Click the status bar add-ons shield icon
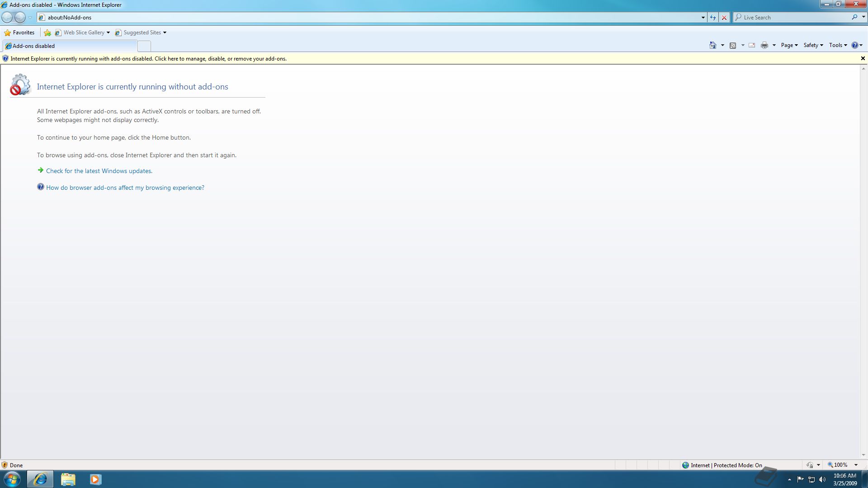Viewport: 868px width, 488px height. 5,465
